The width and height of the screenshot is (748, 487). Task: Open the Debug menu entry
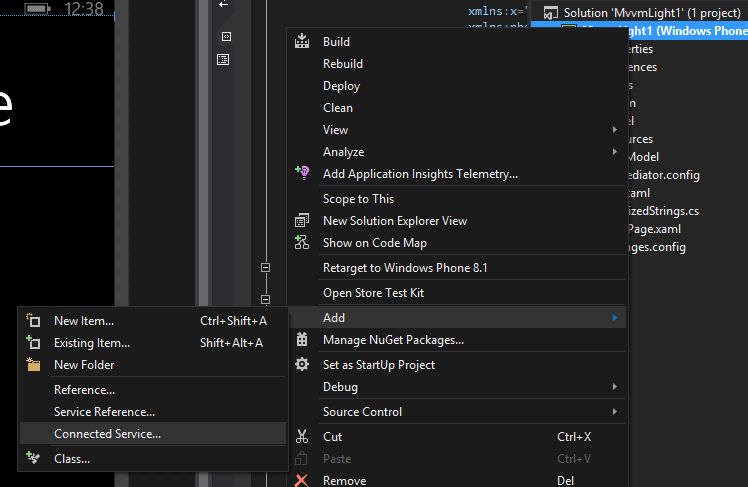457,386
